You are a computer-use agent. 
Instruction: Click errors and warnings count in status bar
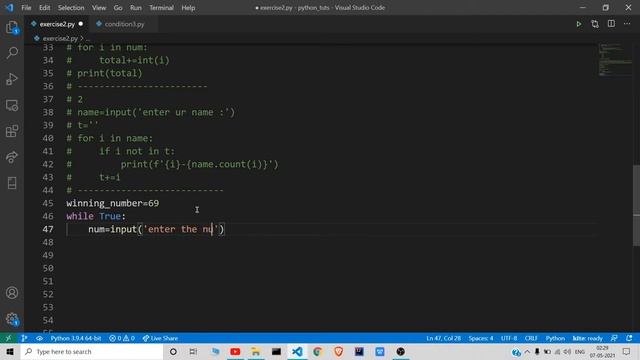tap(122, 338)
